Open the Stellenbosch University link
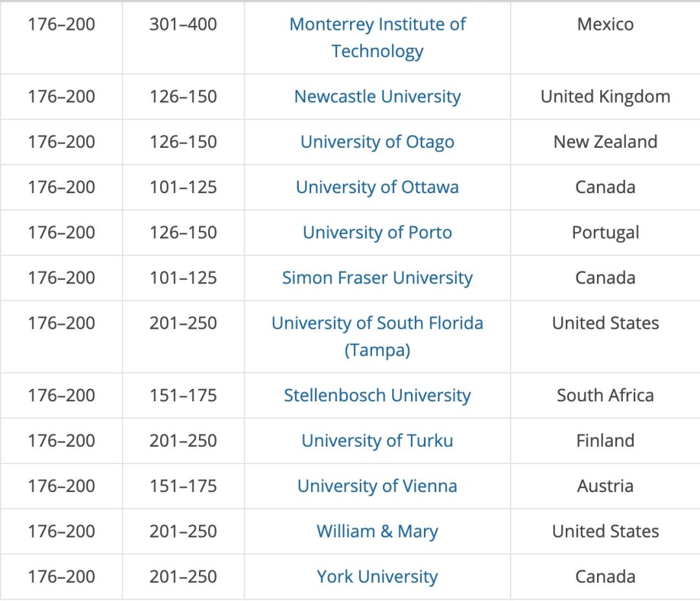Image resolution: width=700 pixels, height=601 pixels. (377, 395)
